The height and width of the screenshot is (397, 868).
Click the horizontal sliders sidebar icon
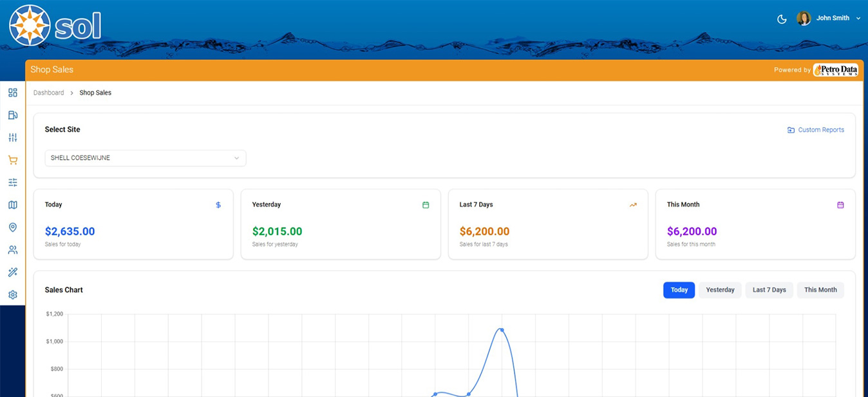(12, 182)
